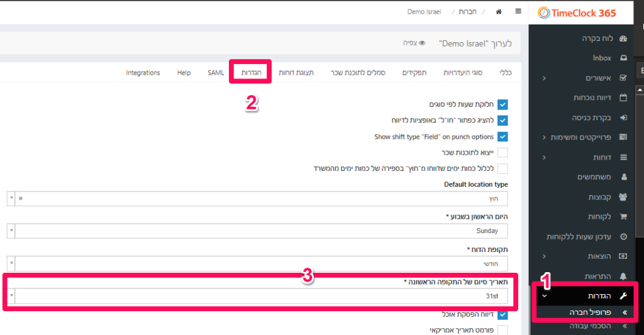Switch to the SAML tab
Image resolution: width=644 pixels, height=335 pixels.
click(216, 73)
